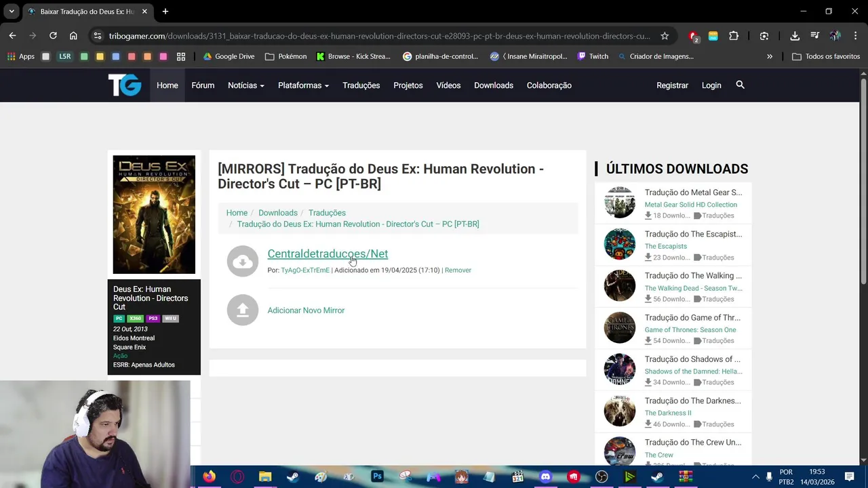
Task: Bookmark this page with the star icon
Action: point(665,36)
